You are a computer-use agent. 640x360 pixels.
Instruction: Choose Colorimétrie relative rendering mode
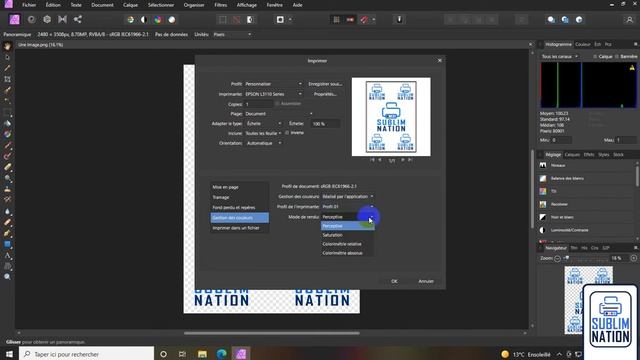pos(347,244)
